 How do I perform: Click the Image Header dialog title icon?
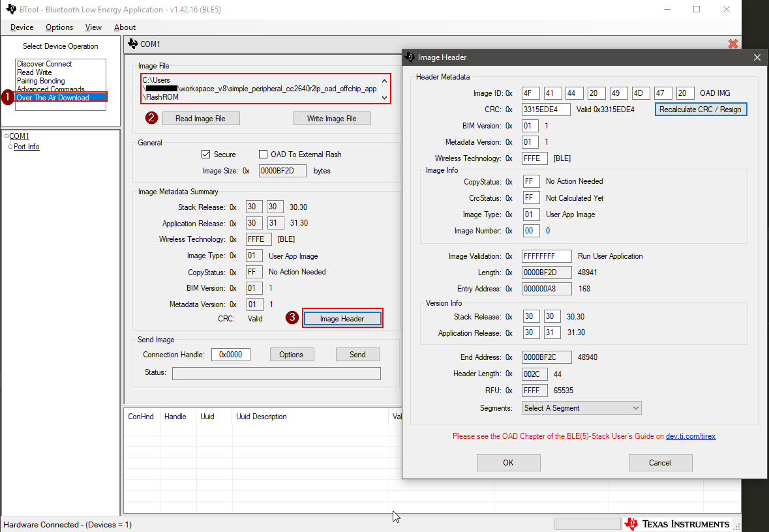click(410, 57)
